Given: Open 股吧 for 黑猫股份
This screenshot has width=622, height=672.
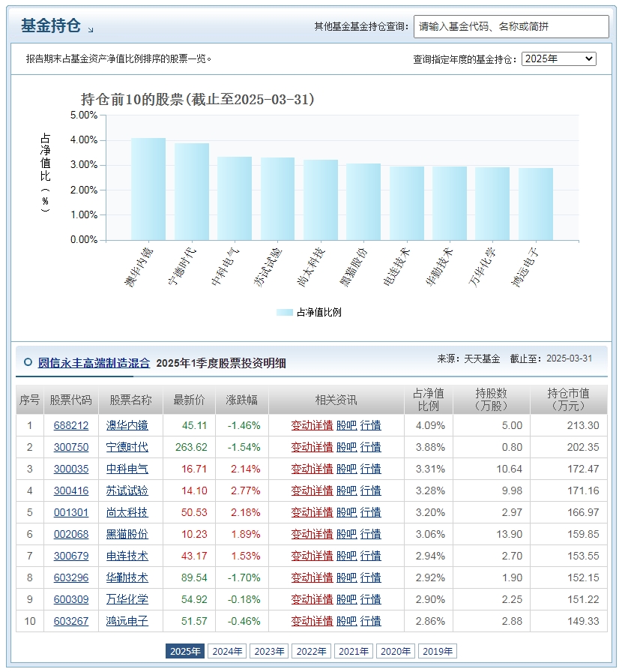Looking at the screenshot, I should pos(346,535).
